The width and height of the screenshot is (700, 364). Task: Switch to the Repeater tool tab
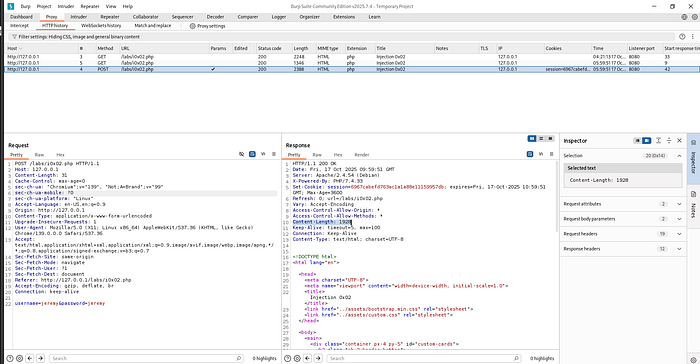pos(109,17)
